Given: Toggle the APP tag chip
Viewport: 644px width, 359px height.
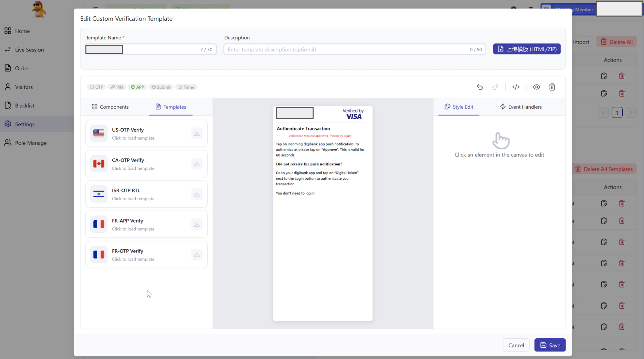Looking at the screenshot, I should [137, 87].
